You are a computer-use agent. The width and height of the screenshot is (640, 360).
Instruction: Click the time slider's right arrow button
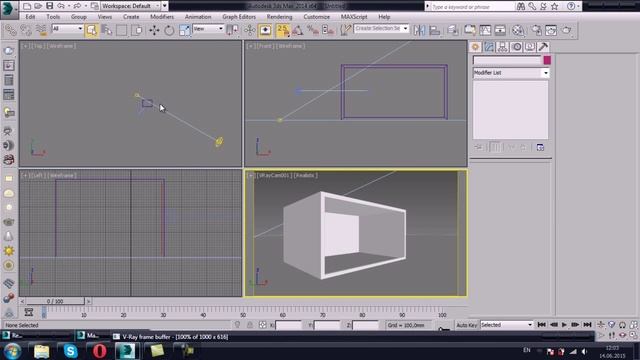(x=89, y=301)
